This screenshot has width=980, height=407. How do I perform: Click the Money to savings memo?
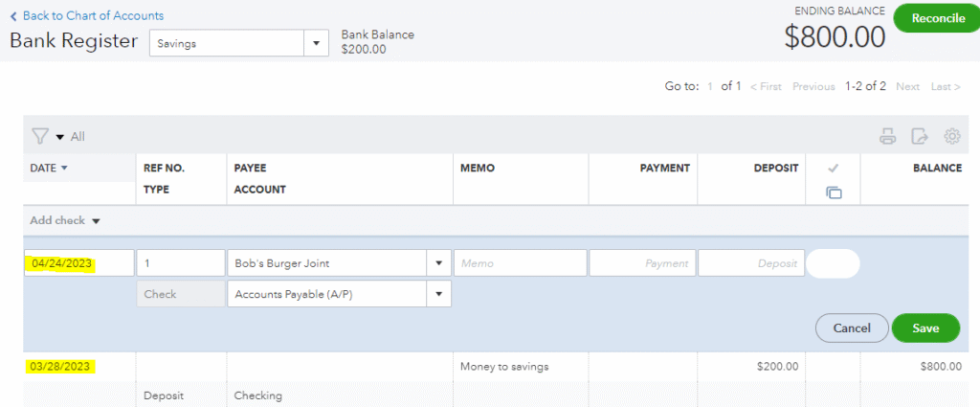[504, 367]
